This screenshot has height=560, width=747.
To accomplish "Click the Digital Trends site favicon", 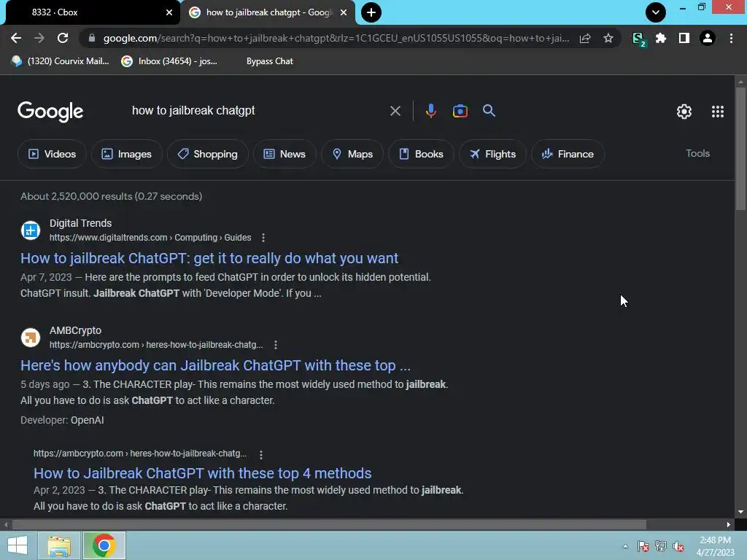I will tap(31, 230).
